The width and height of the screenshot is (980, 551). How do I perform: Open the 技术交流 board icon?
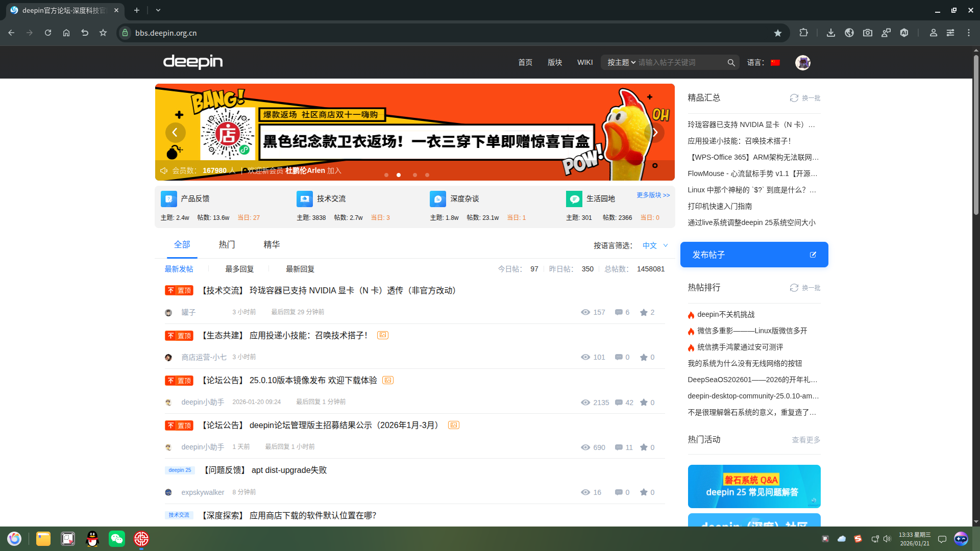click(x=305, y=199)
